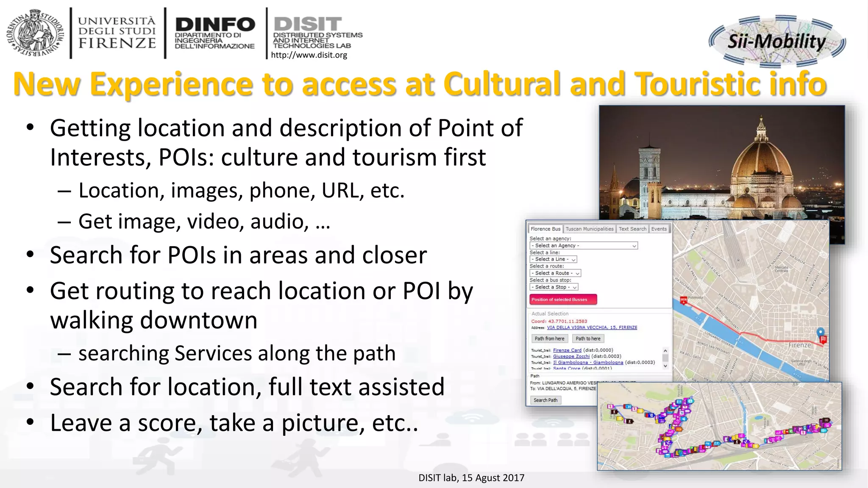Open the Select a Line dropdown
Image resolution: width=868 pixels, height=488 pixels.
click(x=553, y=259)
